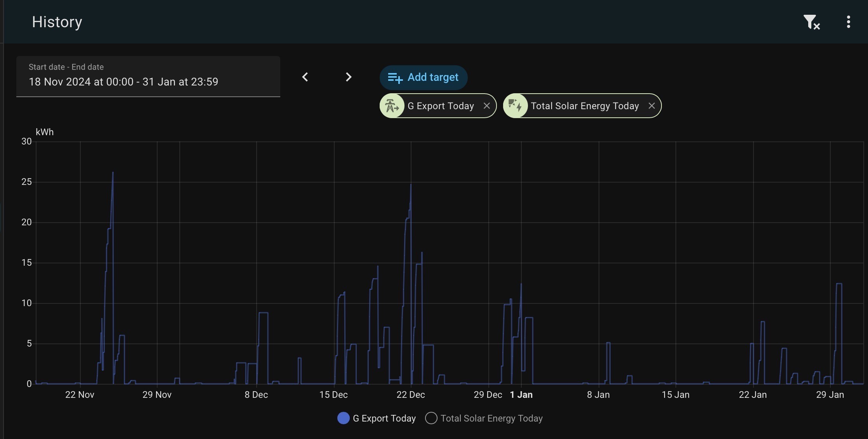This screenshot has width=868, height=439.
Task: Click the kWh unit label
Action: 45,132
